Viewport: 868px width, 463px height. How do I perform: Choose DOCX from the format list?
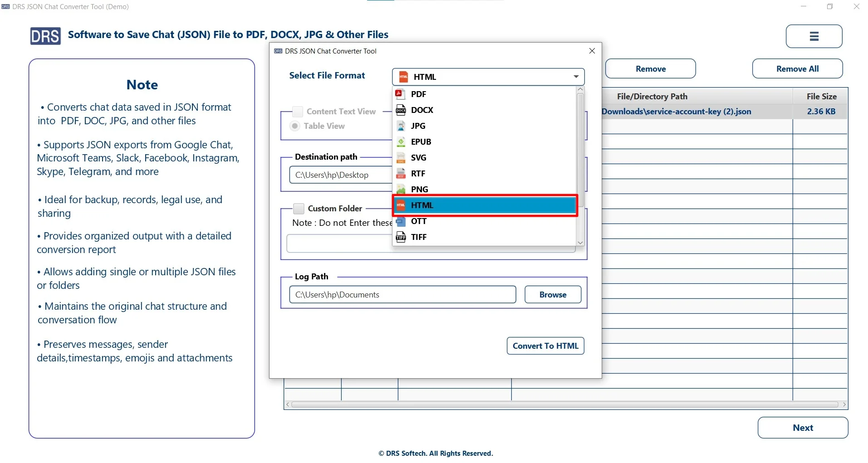485,110
